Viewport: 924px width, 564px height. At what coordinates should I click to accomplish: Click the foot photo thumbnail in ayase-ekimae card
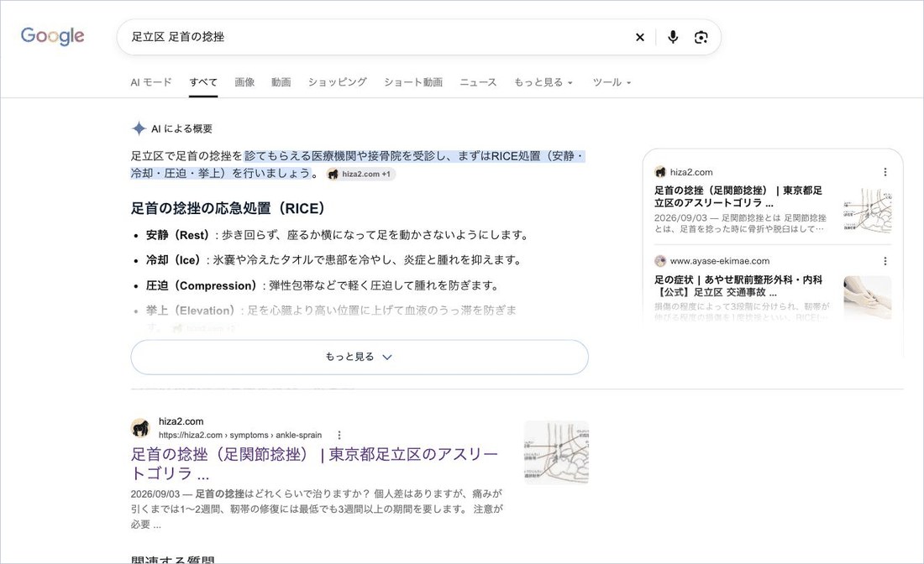coord(868,298)
